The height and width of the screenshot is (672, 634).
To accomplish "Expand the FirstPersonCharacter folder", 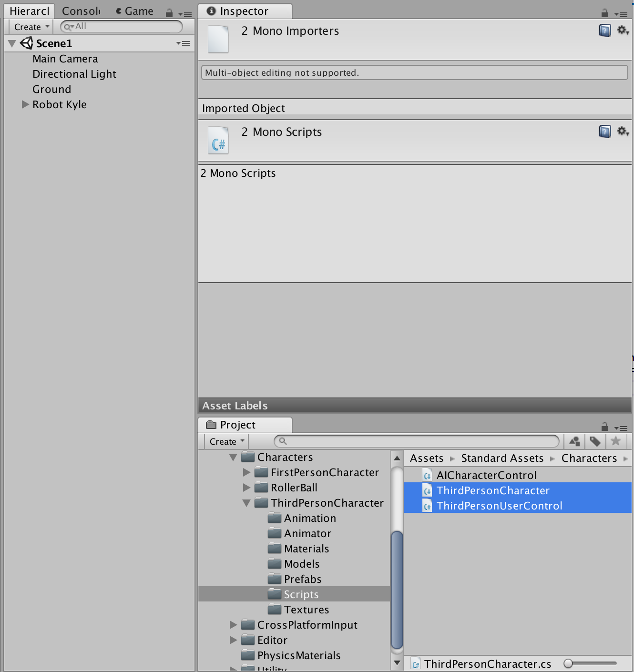I will [247, 472].
